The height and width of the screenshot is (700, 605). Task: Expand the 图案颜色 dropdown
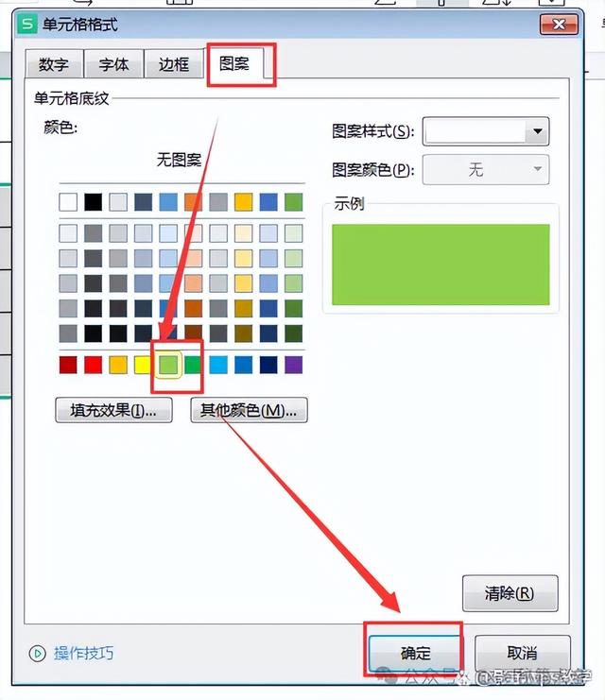pyautogui.click(x=538, y=169)
